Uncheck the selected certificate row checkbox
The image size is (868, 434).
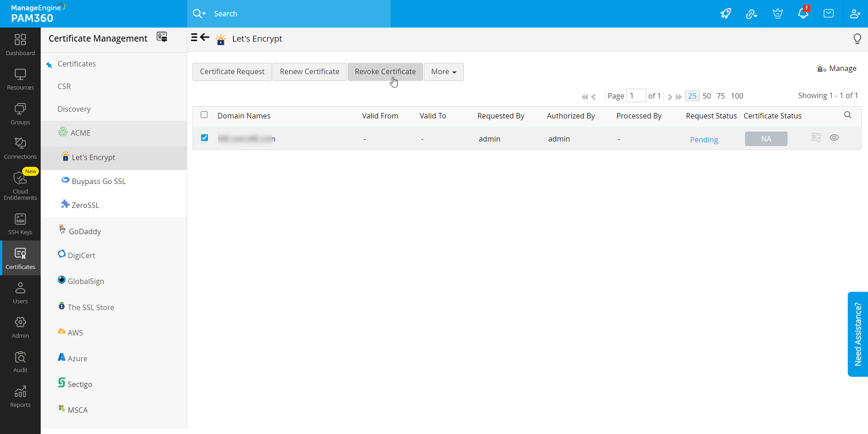pyautogui.click(x=204, y=138)
